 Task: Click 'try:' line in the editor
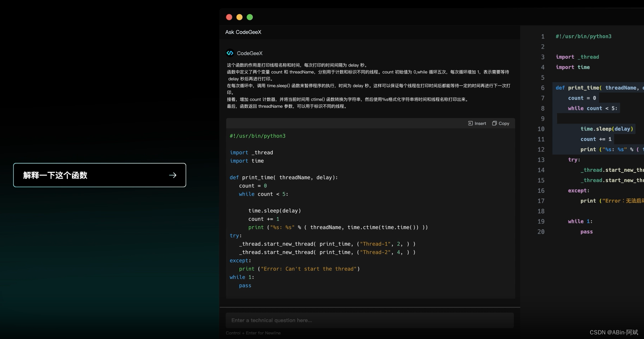(x=574, y=160)
